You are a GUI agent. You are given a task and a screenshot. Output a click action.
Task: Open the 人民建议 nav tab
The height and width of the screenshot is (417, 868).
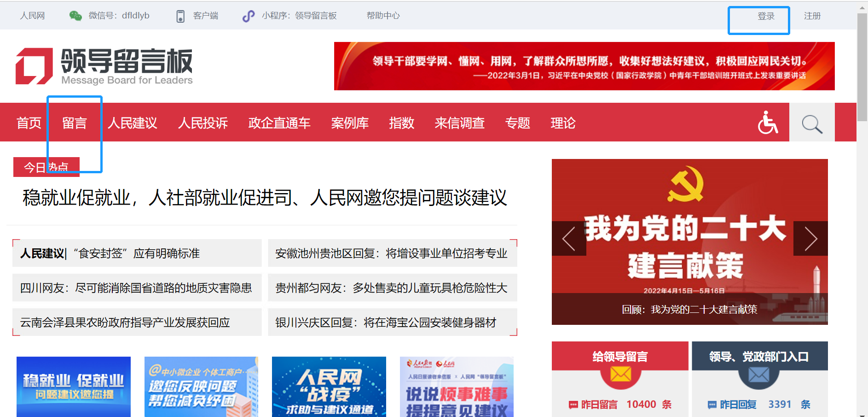pyautogui.click(x=133, y=123)
